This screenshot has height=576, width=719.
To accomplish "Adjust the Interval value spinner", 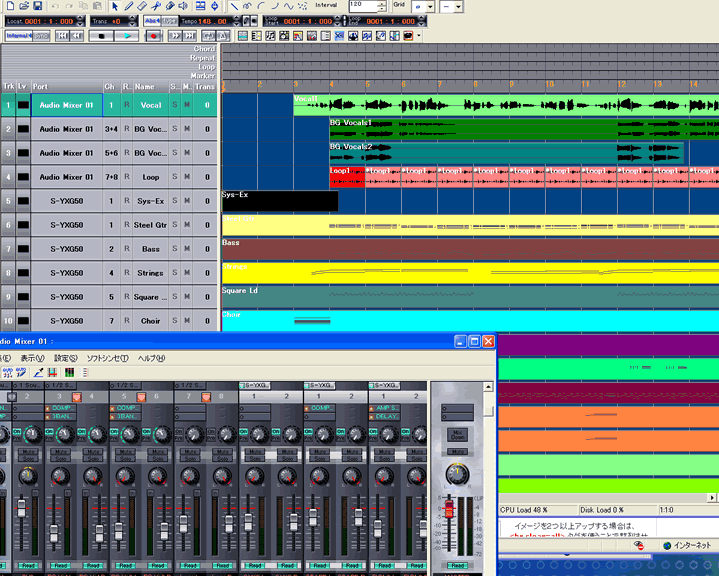I will pos(382,6).
